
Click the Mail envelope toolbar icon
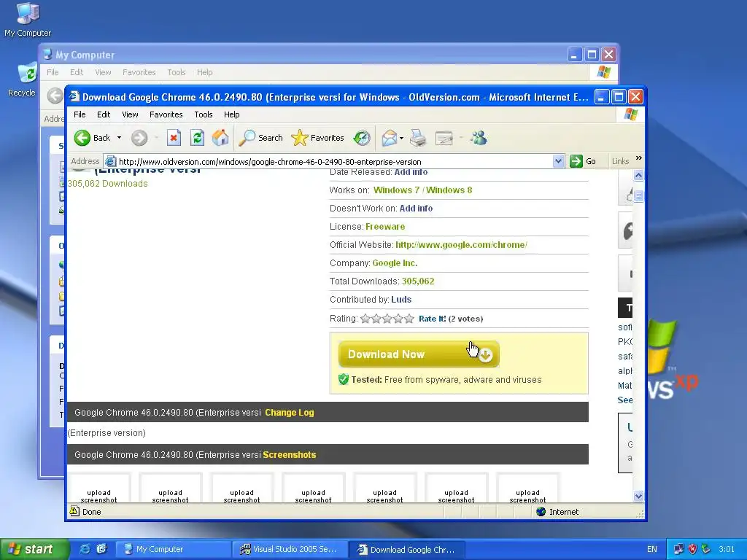coord(390,138)
